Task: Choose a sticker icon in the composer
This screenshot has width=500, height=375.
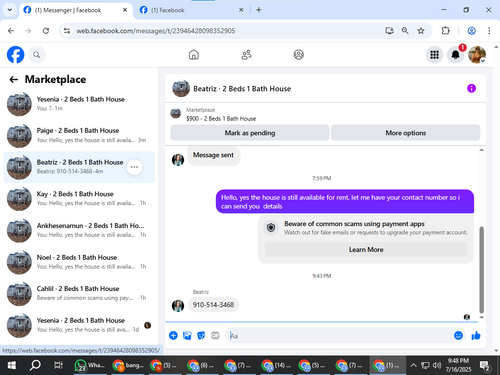Action: tap(201, 335)
